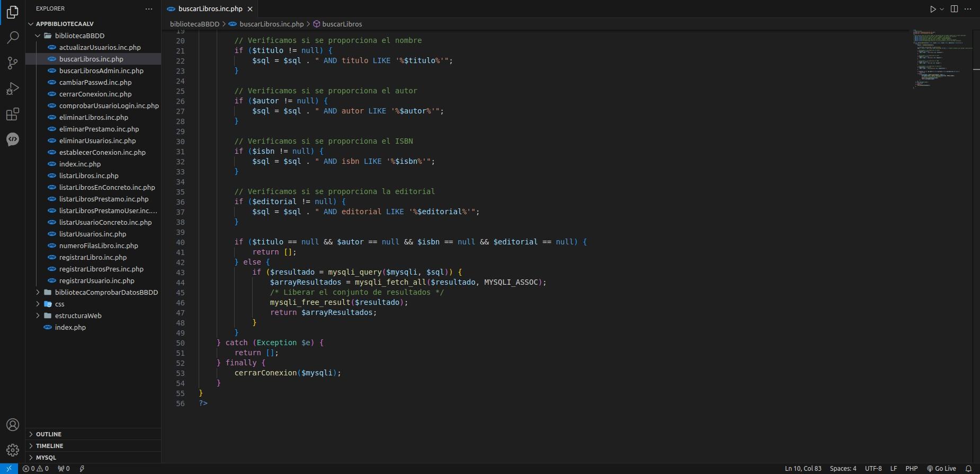Open notifications bell in status bar
Viewport: 980px width, 474px height.
click(968, 468)
